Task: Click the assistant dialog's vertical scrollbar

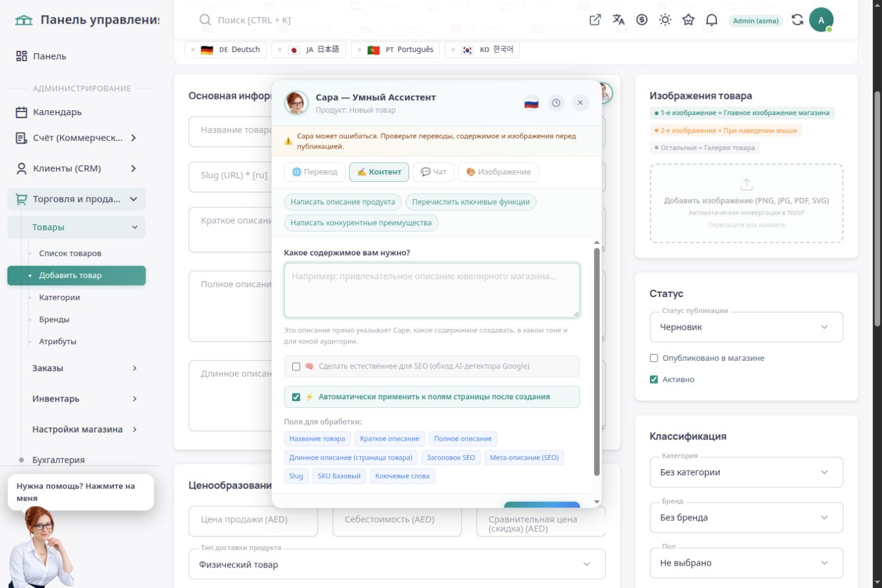Action: (597, 362)
